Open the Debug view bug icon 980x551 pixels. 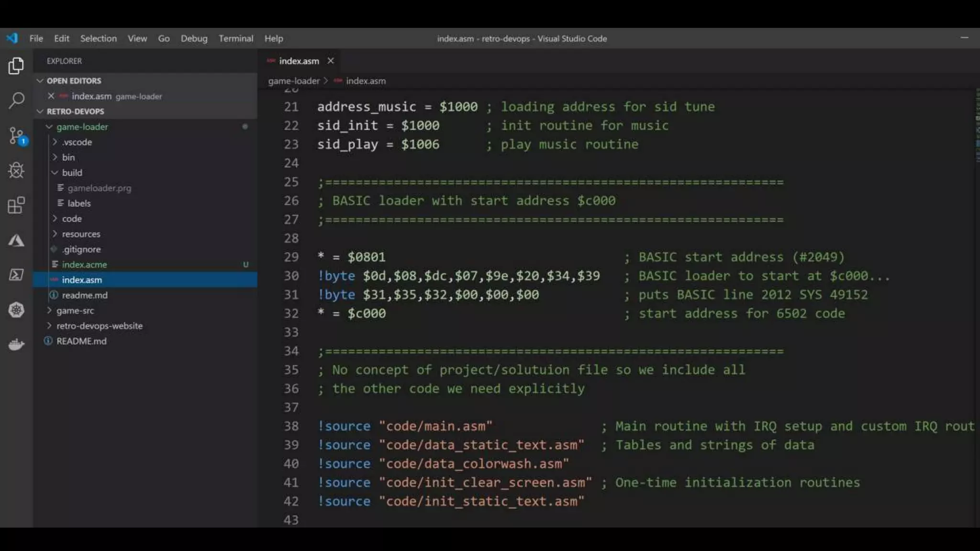[x=16, y=170]
